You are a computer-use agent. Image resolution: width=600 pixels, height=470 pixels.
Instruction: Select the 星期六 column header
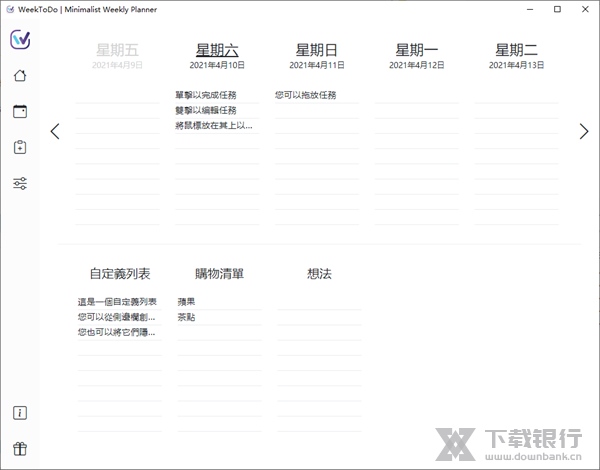pyautogui.click(x=217, y=50)
